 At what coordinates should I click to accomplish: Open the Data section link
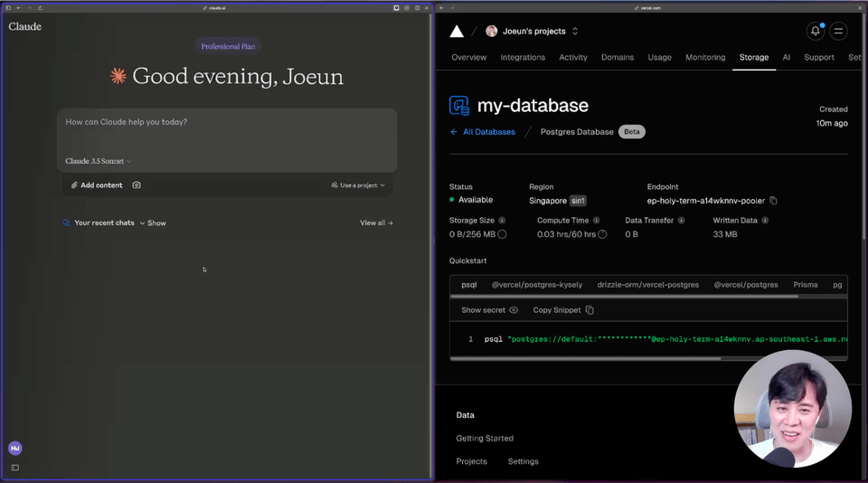point(465,415)
